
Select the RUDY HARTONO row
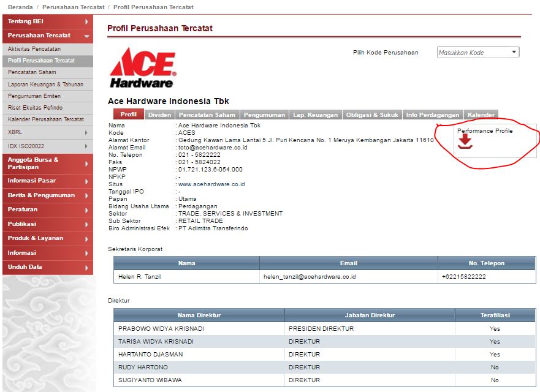pyautogui.click(x=325, y=367)
